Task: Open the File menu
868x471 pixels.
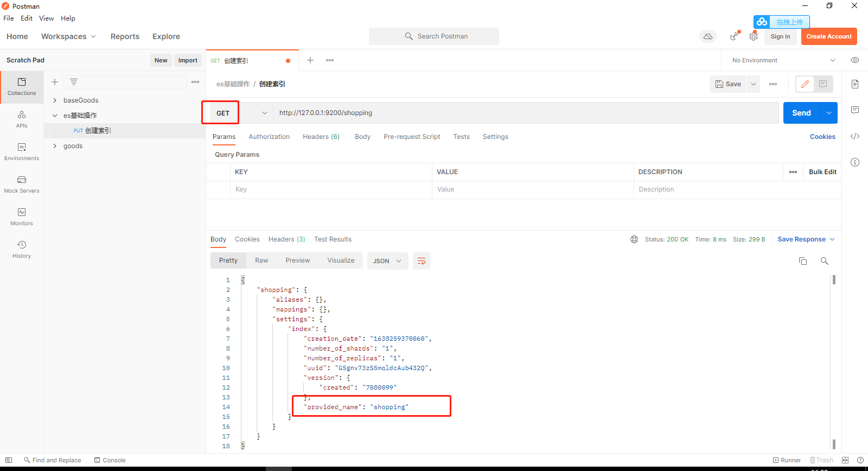Action: 9,18
